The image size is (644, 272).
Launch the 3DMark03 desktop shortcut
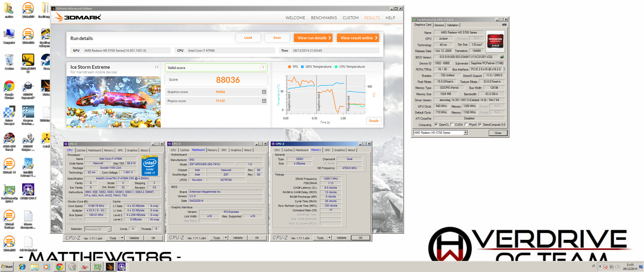(9, 244)
